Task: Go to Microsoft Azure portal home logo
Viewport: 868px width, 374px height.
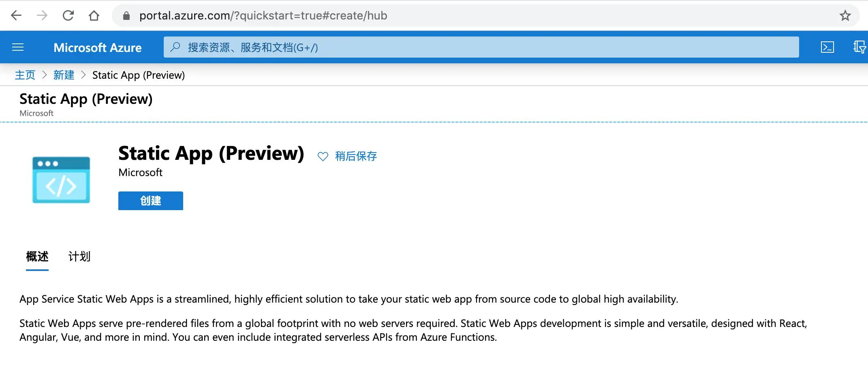Action: click(98, 47)
